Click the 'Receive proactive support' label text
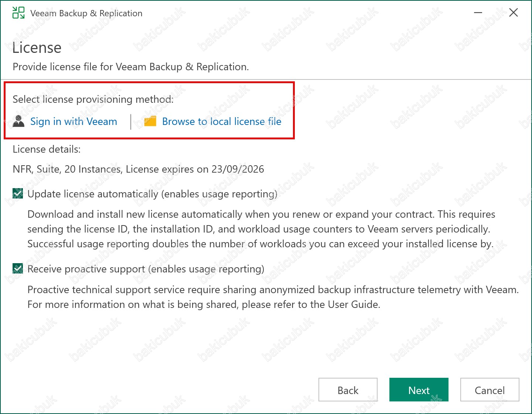This screenshot has height=414, width=532. coord(146,269)
